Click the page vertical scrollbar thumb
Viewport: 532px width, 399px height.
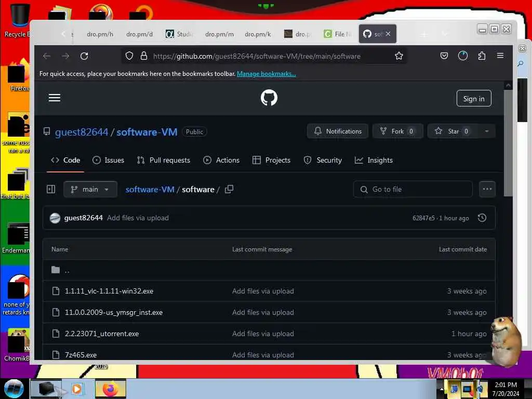coord(508,142)
